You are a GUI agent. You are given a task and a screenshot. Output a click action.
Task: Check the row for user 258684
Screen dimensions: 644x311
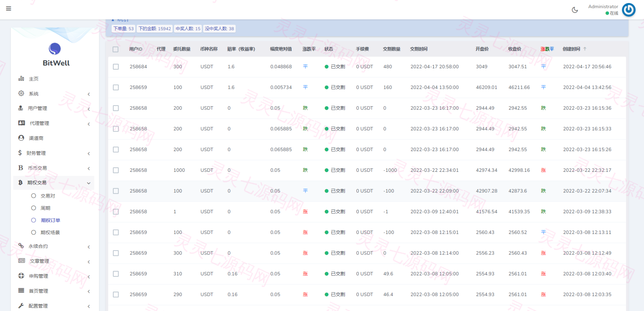click(116, 67)
